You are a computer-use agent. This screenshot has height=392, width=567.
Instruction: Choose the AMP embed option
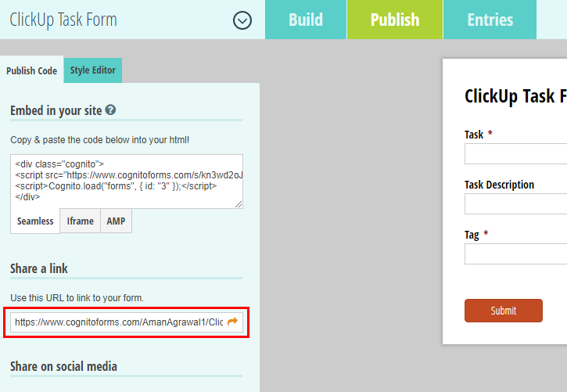(x=116, y=221)
